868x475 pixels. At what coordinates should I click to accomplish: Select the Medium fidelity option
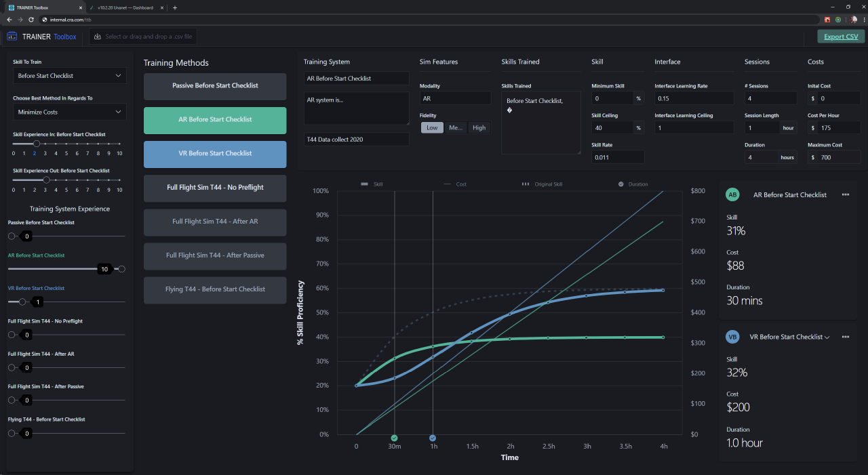tap(455, 127)
